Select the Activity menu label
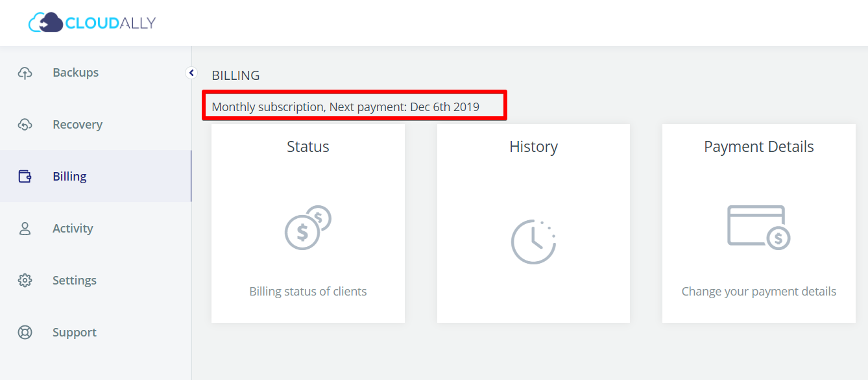The image size is (868, 380). [x=73, y=229]
